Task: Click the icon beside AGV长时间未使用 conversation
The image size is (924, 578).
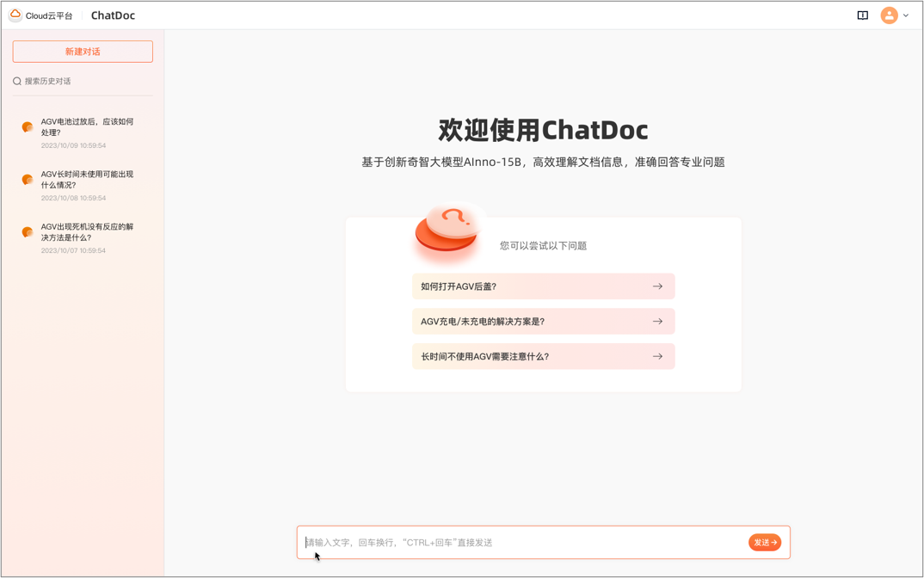Action: coord(28,180)
